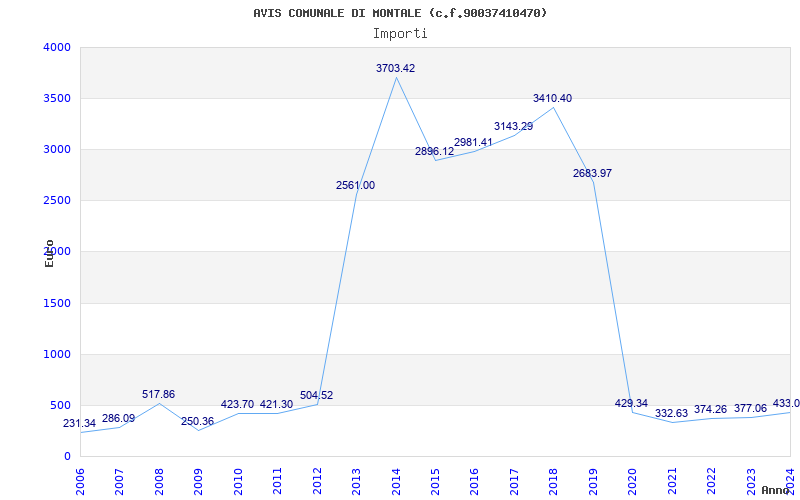The width and height of the screenshot is (800, 500).
Task: Click the 500 y-axis tick label
Action: point(60,406)
